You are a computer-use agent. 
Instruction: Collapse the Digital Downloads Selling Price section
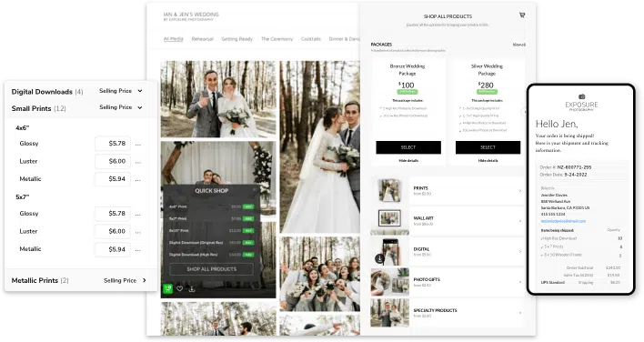(x=140, y=91)
